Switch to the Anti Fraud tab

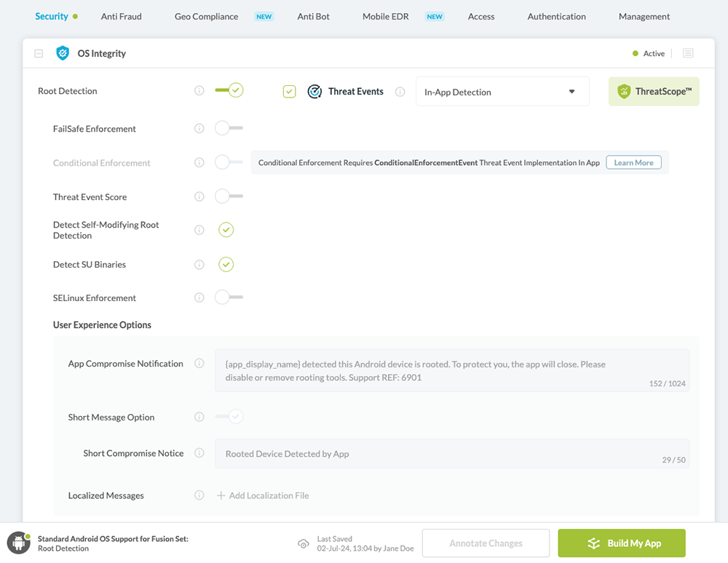(122, 16)
